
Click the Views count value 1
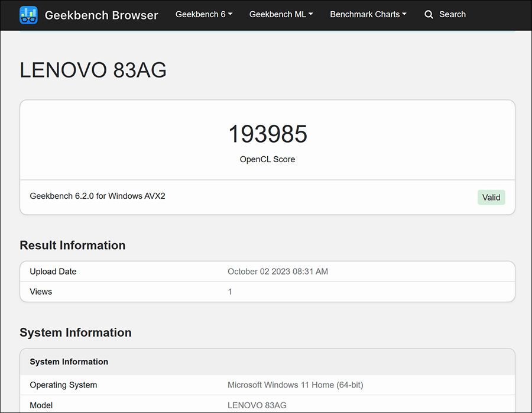coord(230,292)
